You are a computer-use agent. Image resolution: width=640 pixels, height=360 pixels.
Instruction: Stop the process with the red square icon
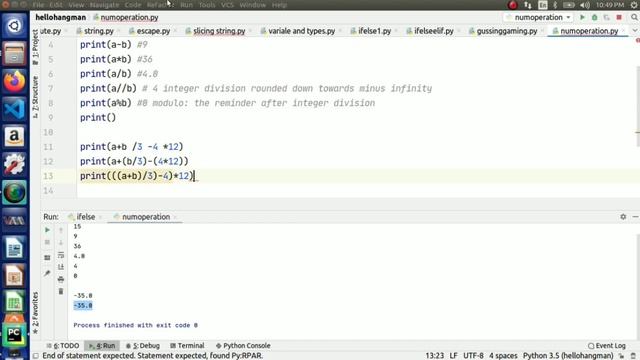coord(619,18)
